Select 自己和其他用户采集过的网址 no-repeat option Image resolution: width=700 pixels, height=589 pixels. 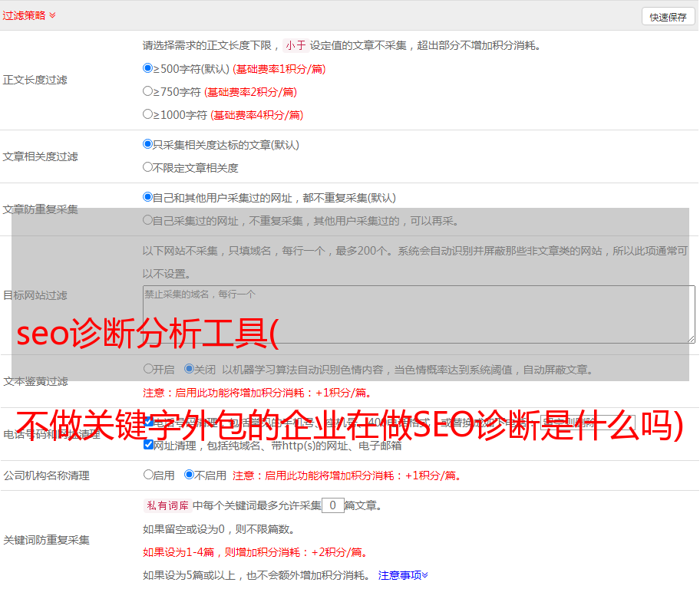[148, 197]
